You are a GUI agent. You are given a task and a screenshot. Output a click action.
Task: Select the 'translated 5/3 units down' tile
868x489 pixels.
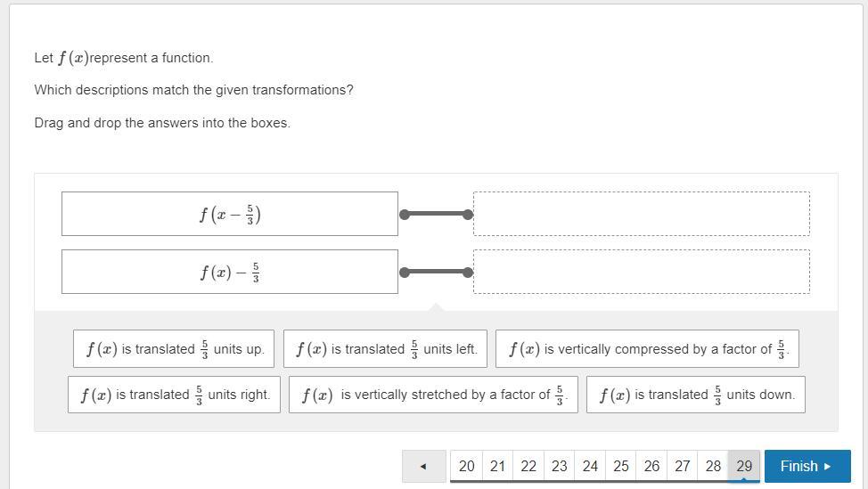695,395
